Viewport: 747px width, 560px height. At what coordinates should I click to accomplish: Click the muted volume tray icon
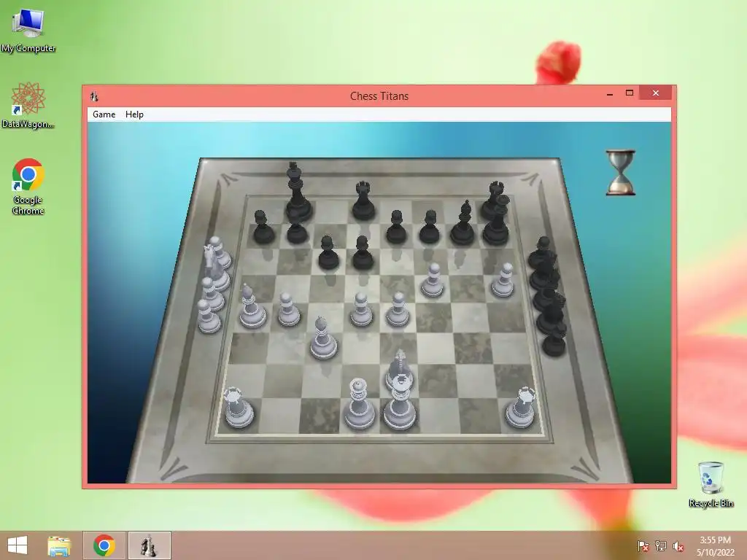(x=678, y=546)
